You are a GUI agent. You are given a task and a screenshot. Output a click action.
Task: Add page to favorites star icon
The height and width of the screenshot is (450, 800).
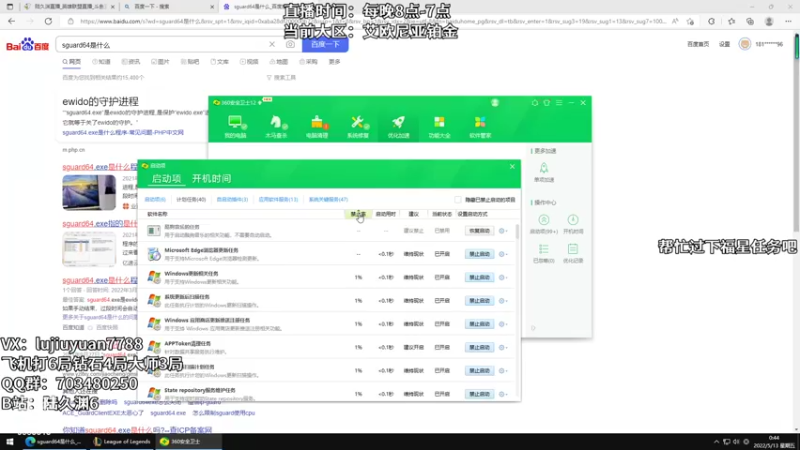pos(690,21)
